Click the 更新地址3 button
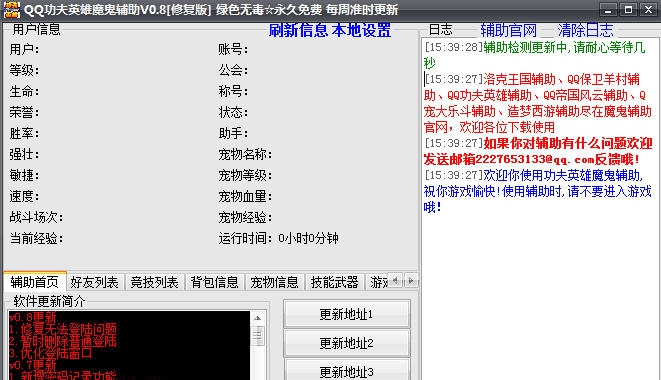 tap(347, 370)
